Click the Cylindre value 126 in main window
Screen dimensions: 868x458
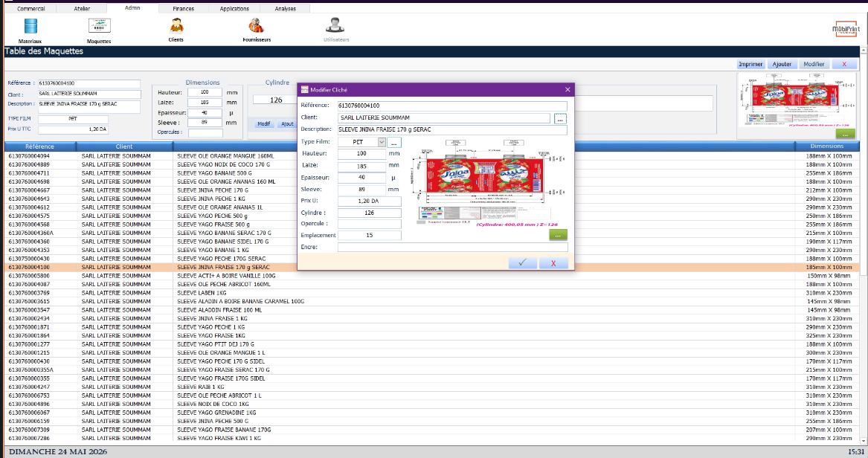point(276,100)
